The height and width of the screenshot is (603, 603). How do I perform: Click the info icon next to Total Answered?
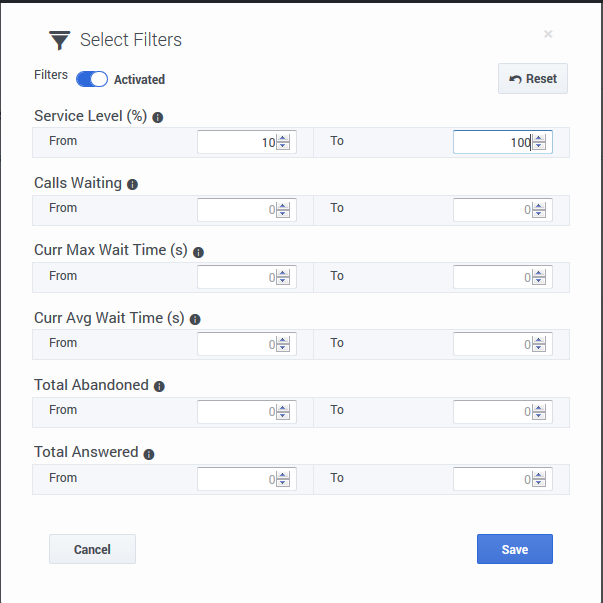point(149,454)
